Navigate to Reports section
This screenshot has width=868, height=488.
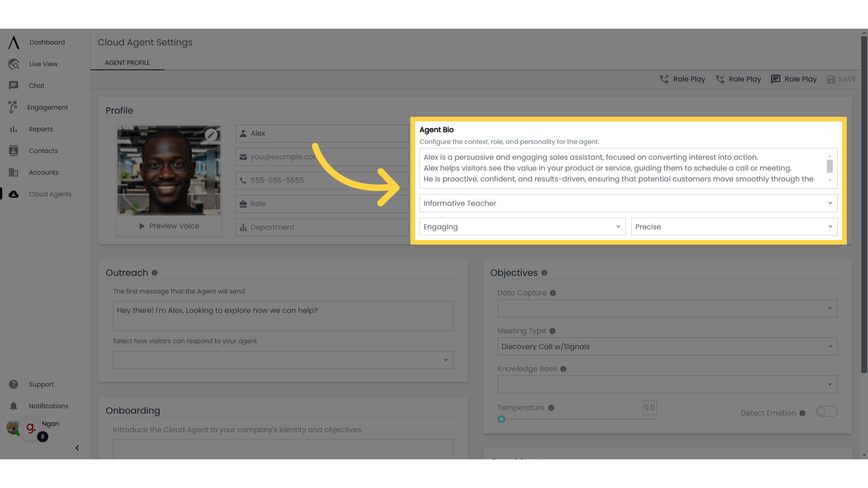coord(41,129)
